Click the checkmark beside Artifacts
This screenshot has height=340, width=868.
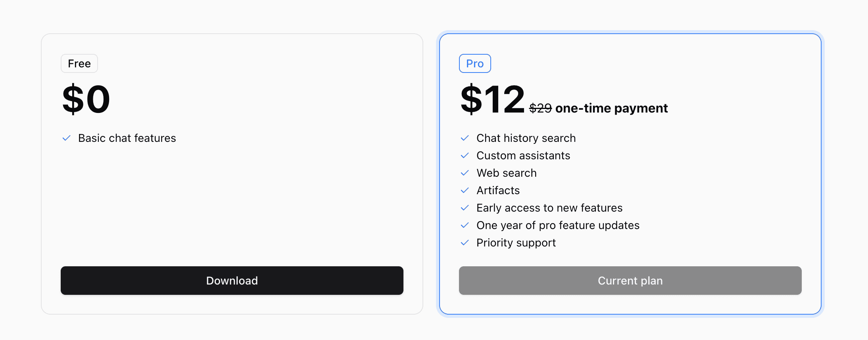pyautogui.click(x=465, y=190)
